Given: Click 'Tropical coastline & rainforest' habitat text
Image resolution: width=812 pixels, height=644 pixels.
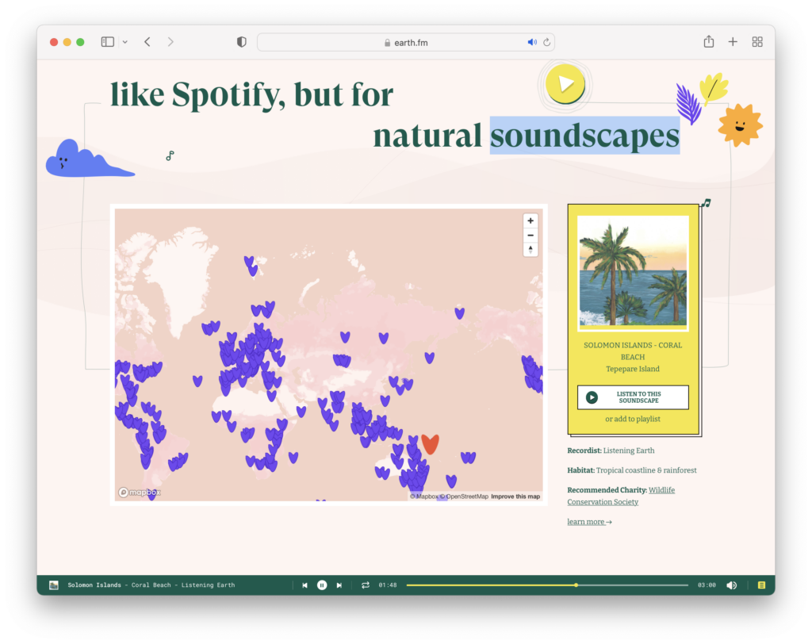Looking at the screenshot, I should 646,470.
